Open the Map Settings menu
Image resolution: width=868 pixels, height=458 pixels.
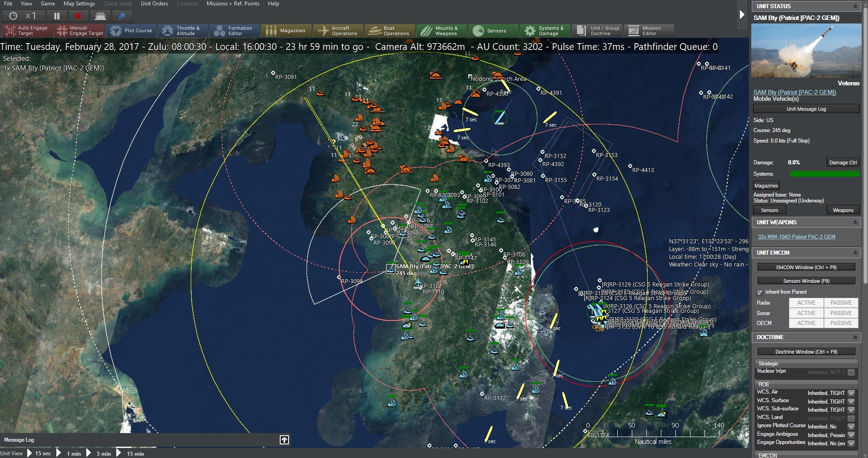tap(79, 4)
